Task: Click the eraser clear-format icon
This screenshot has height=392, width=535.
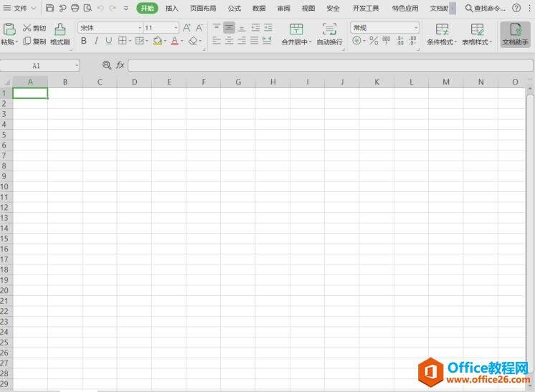Action: [x=193, y=41]
